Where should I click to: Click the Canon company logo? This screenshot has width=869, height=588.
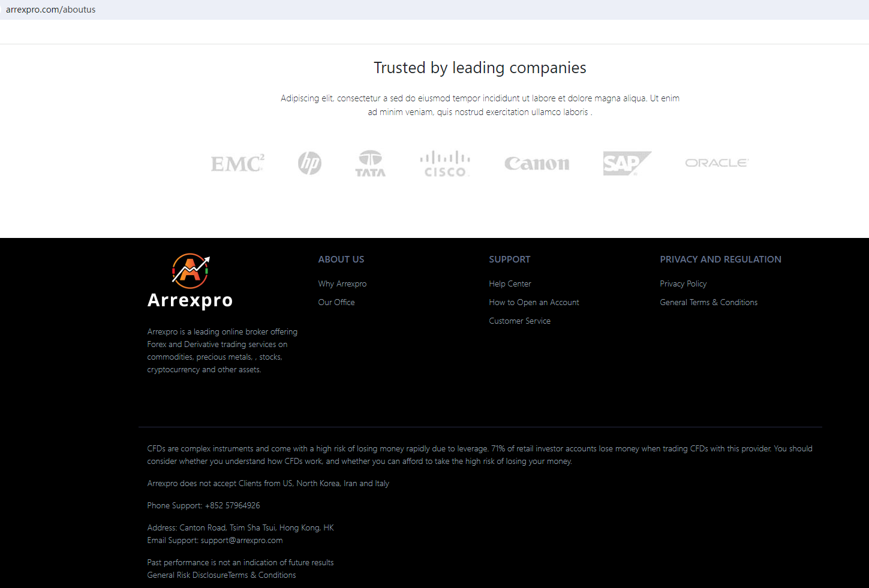pyautogui.click(x=537, y=163)
